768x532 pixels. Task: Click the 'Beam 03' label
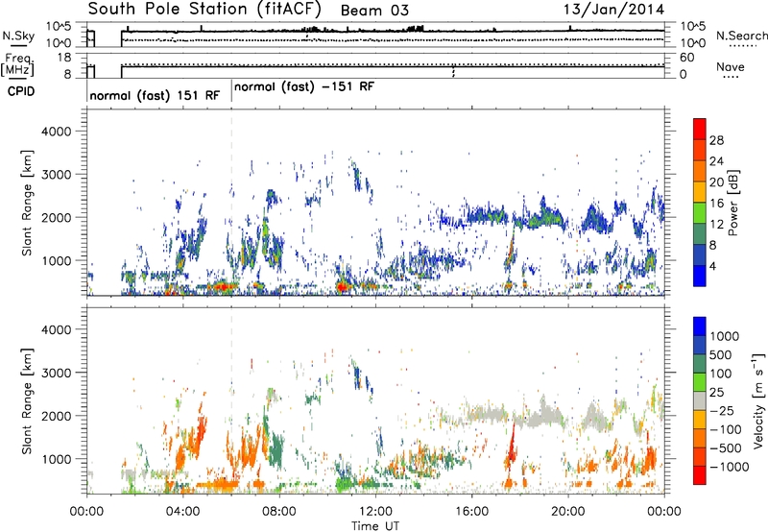pos(374,11)
